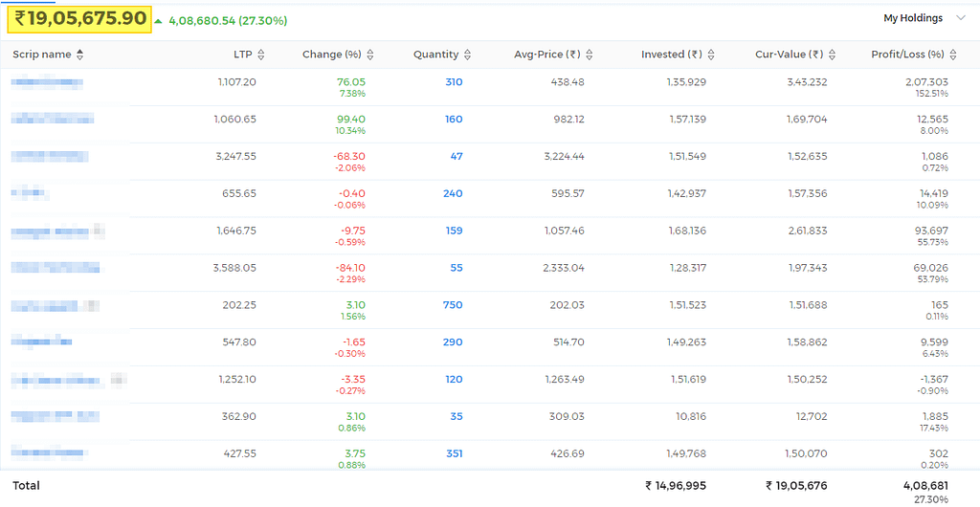
Task: Click sort icon beside Quantity
Action: 467,55
